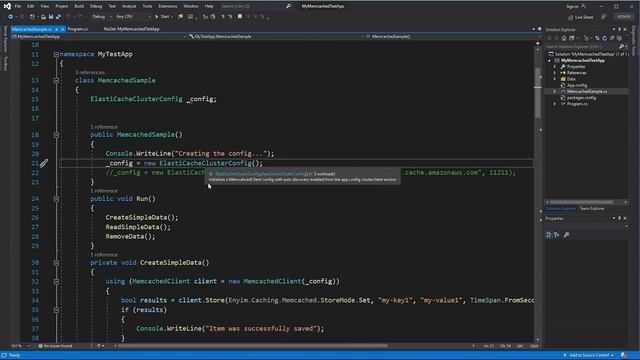640x360 pixels.
Task: Click the Save toolbar icon
Action: pos(51,17)
